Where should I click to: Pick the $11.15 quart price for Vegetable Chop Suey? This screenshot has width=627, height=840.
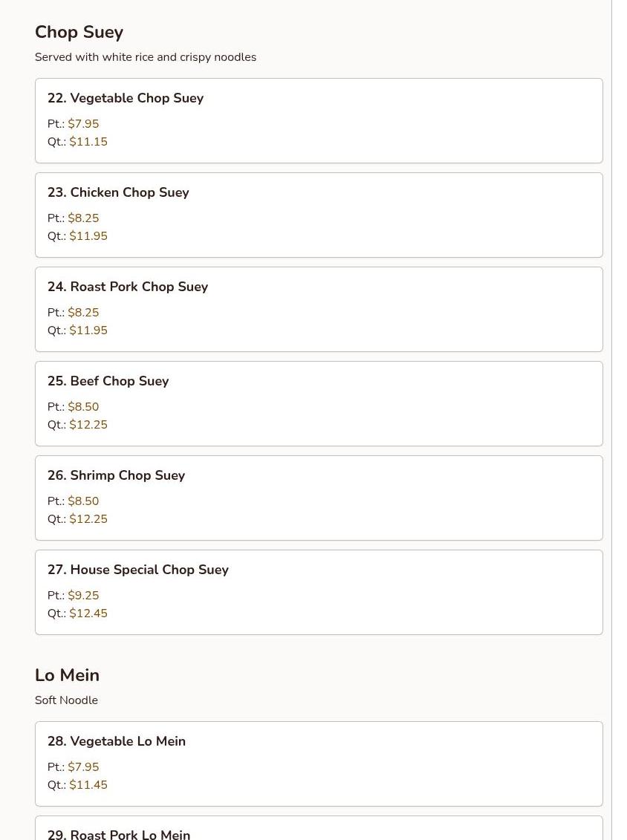point(88,142)
